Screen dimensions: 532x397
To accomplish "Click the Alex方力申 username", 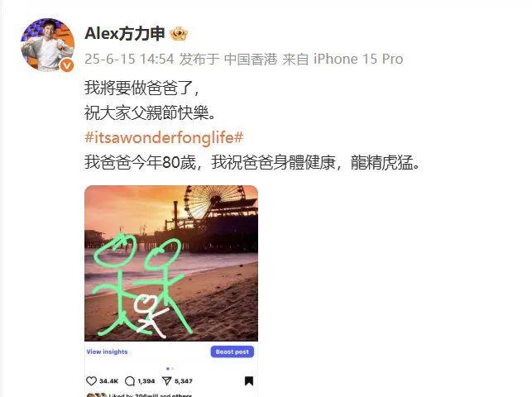I will click(124, 34).
